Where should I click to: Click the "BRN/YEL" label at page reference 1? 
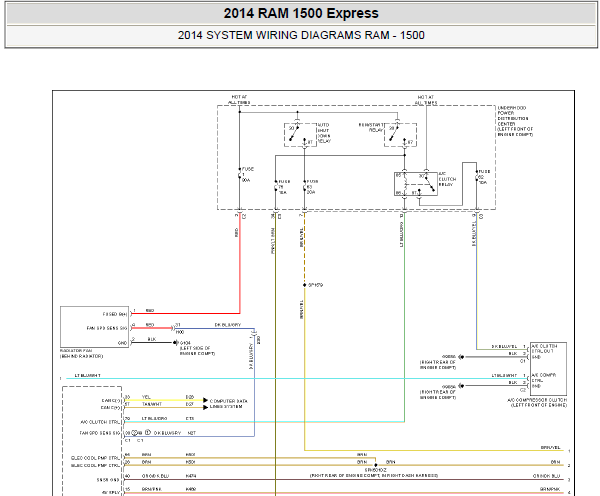[550, 447]
